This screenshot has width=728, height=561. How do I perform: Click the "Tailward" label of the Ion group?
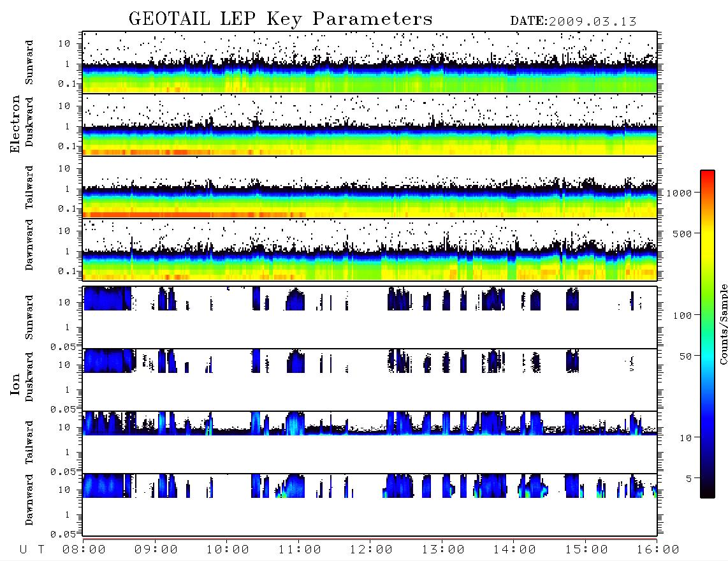[x=29, y=442]
